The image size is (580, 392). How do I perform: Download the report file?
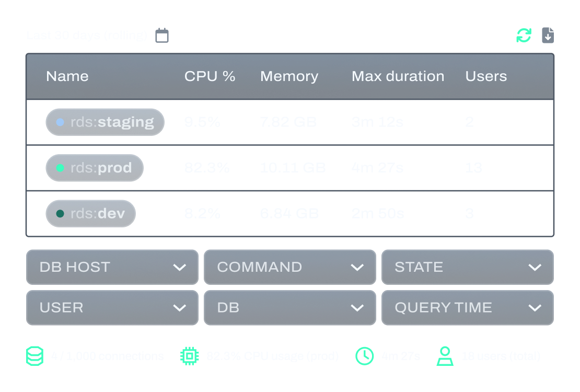click(x=548, y=36)
